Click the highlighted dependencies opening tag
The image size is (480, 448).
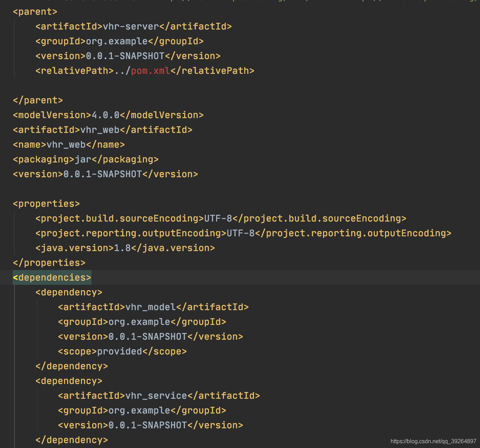tap(51, 277)
